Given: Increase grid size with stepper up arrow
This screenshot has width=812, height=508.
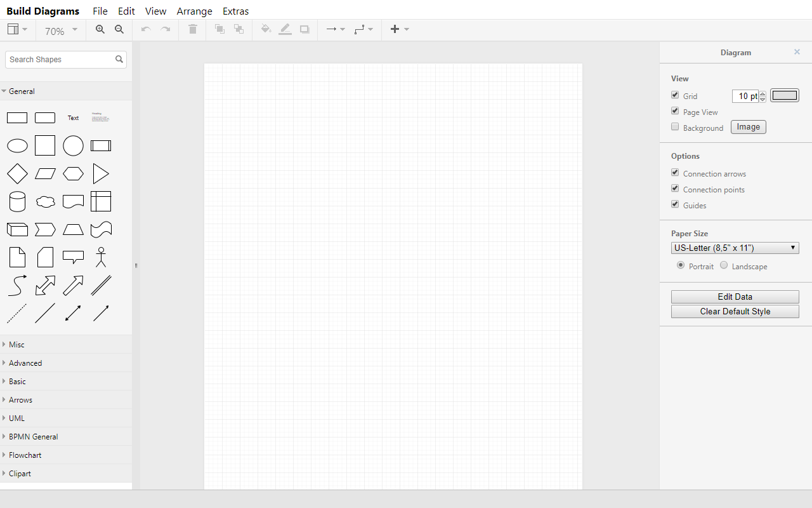Looking at the screenshot, I should tap(763, 93).
